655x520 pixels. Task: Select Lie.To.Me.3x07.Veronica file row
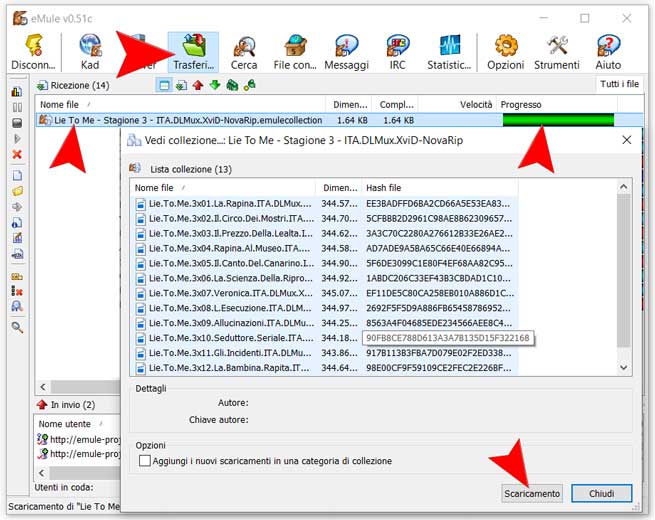click(x=325, y=293)
